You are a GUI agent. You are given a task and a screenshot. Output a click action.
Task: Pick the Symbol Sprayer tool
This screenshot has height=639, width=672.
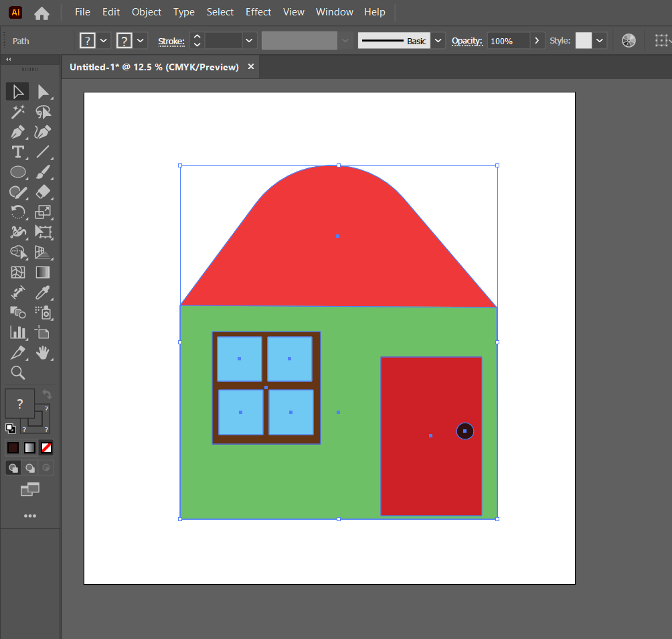click(43, 313)
